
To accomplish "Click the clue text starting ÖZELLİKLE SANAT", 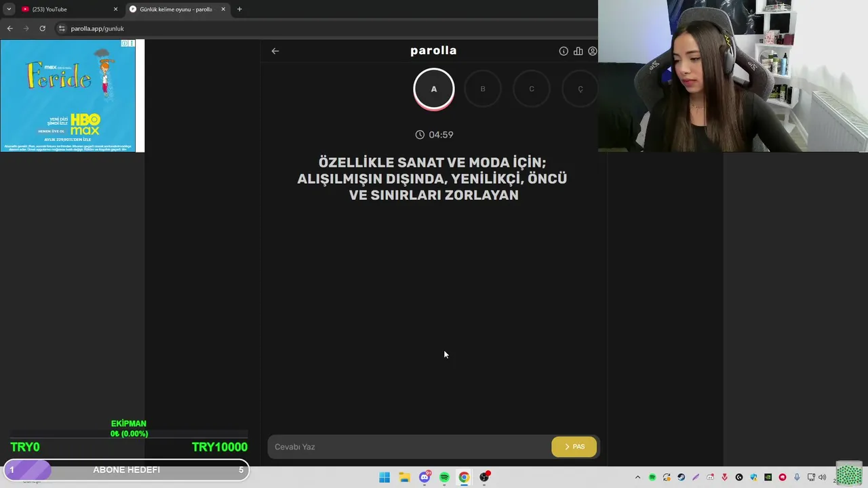I will [433, 179].
